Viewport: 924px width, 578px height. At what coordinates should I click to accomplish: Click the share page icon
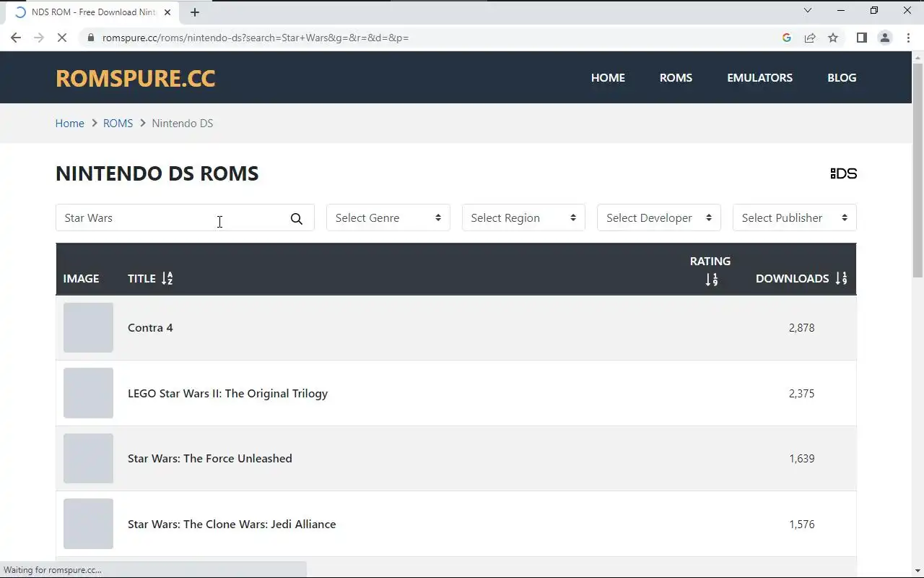click(810, 38)
